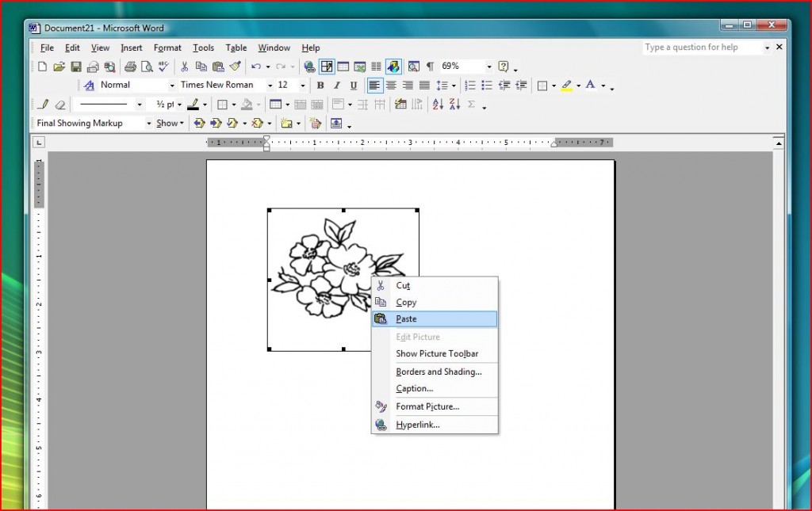This screenshot has width=812, height=511.
Task: Open Borders and Shading from context menu
Action: [x=435, y=372]
